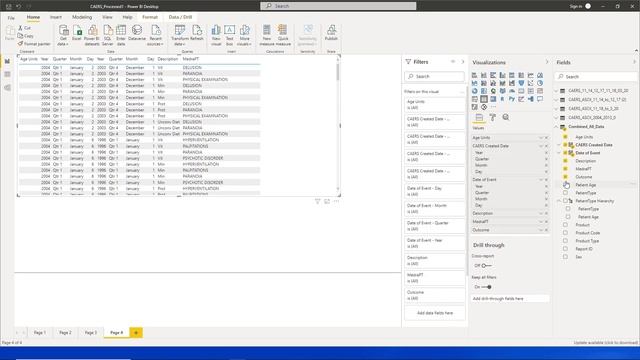Uncheck the MedraPT field

[x=565, y=169]
